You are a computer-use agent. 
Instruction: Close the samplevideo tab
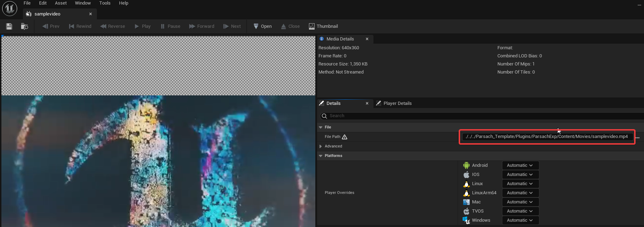[91, 14]
